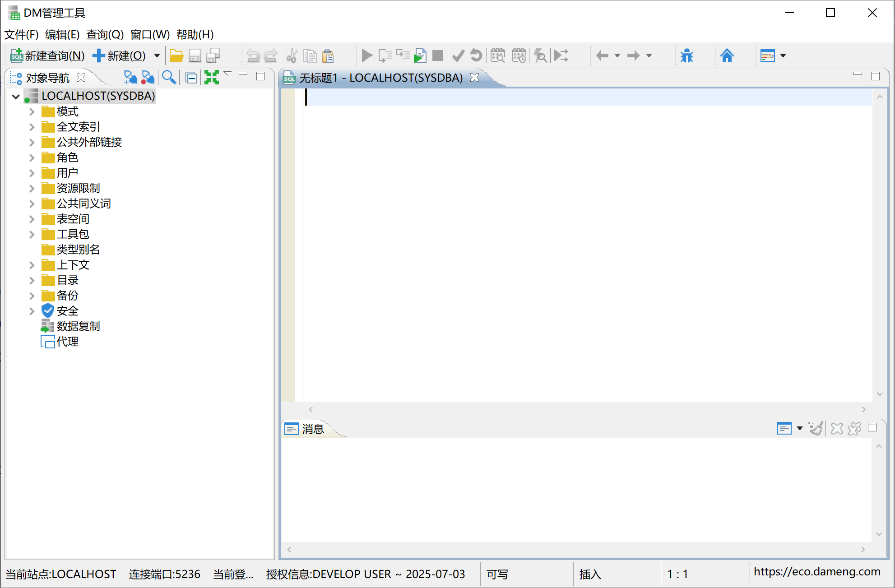Open the message panel view dropdown arrow

click(799, 428)
